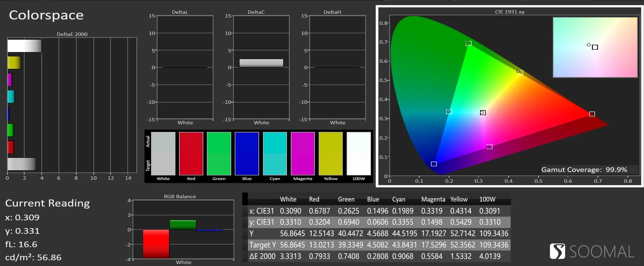Click the top white bar in DeltaE 2000 chart
The width and height of the screenshot is (644, 266).
25,46
